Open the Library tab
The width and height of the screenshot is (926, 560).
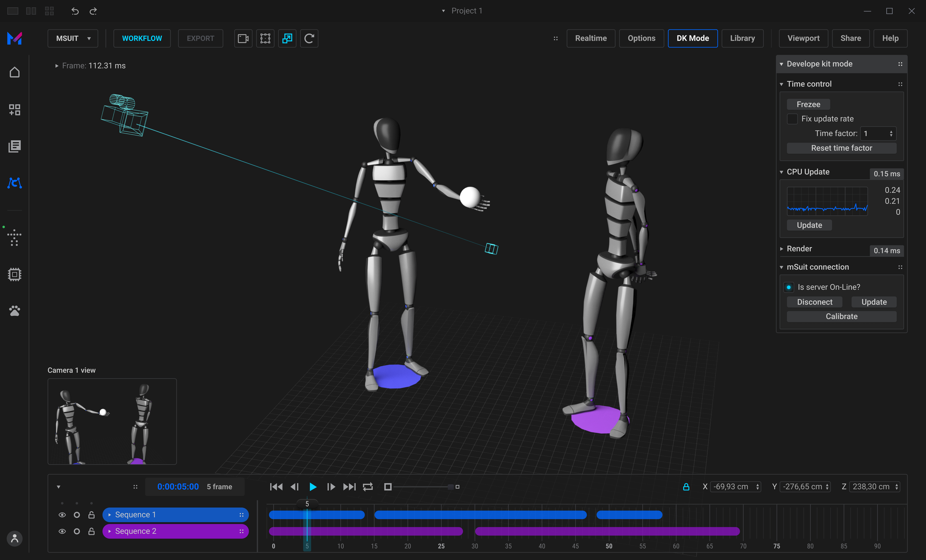tap(742, 38)
